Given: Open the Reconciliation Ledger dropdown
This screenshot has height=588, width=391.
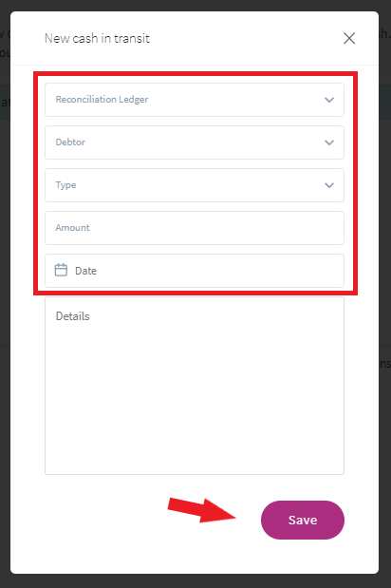Looking at the screenshot, I should pos(195,100).
